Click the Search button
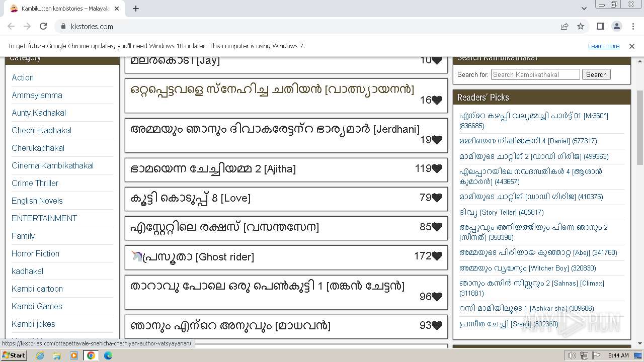Viewport: 644px width, 362px height. coord(596,74)
